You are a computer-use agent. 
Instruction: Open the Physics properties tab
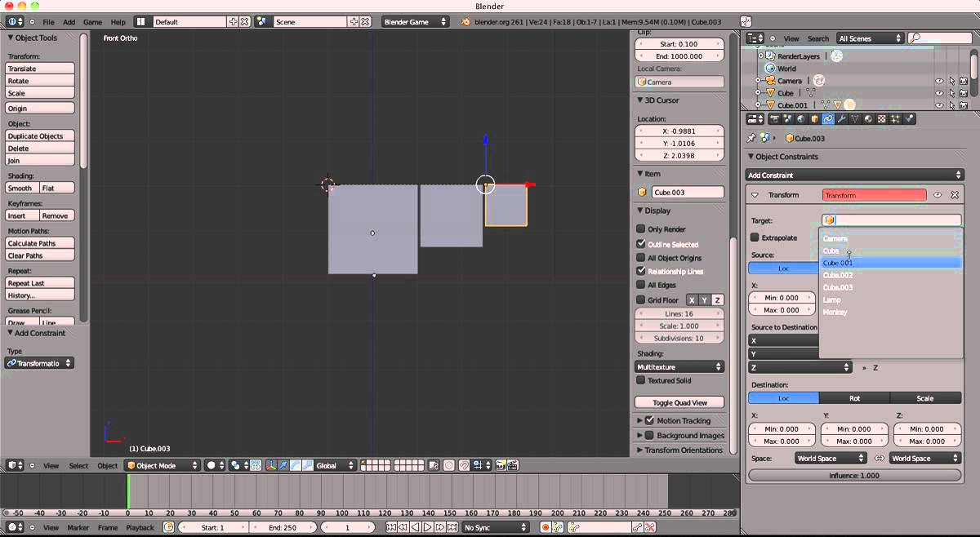pyautogui.click(x=908, y=118)
